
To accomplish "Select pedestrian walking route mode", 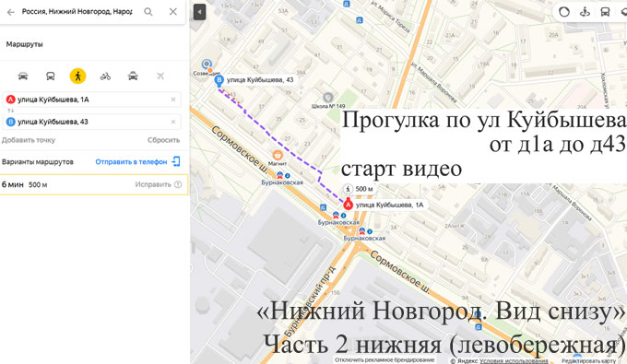I will point(78,76).
